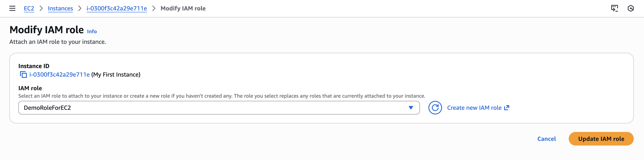Click the hexagon settings icon in header

coord(631,9)
